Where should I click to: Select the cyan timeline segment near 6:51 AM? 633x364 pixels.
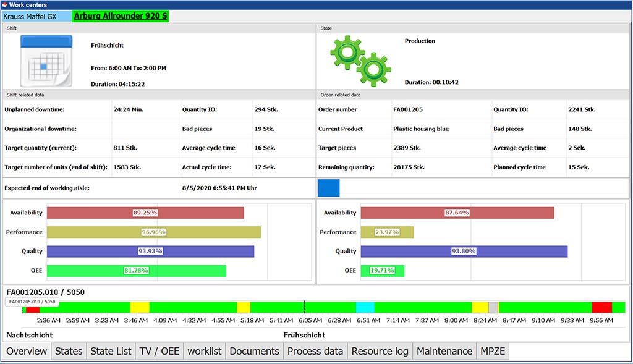(x=365, y=307)
